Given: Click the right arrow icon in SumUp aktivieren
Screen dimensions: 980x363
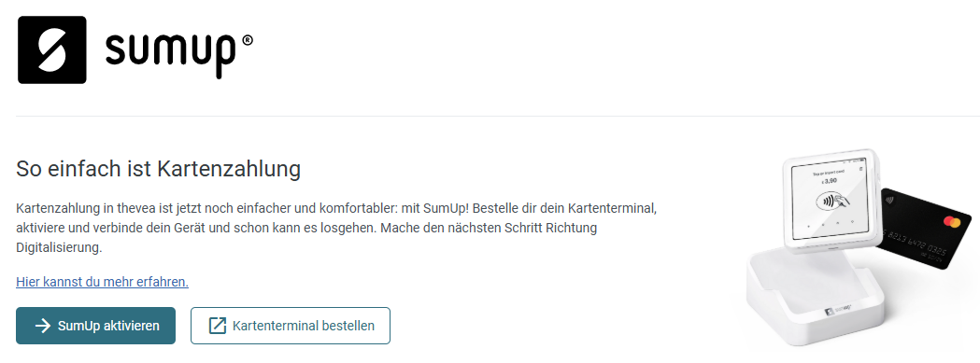Looking at the screenshot, I should point(42,326).
